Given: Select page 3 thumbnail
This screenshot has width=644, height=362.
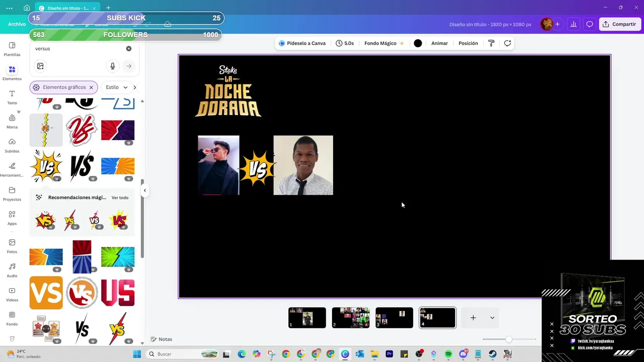Looking at the screenshot, I should point(394,318).
